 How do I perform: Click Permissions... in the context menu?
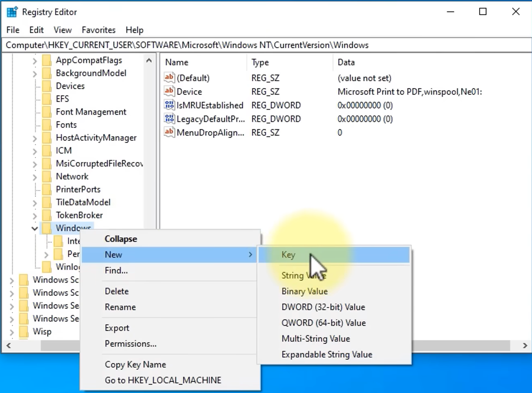tap(130, 344)
